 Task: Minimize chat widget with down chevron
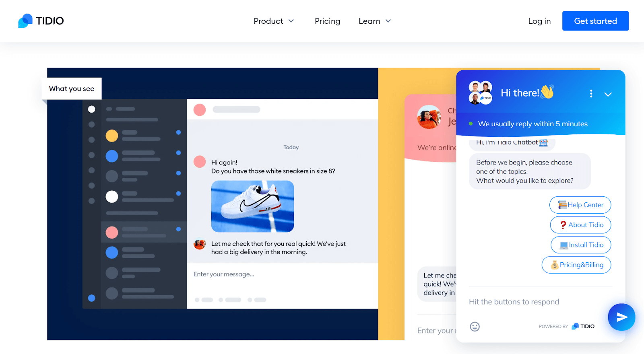click(x=608, y=94)
